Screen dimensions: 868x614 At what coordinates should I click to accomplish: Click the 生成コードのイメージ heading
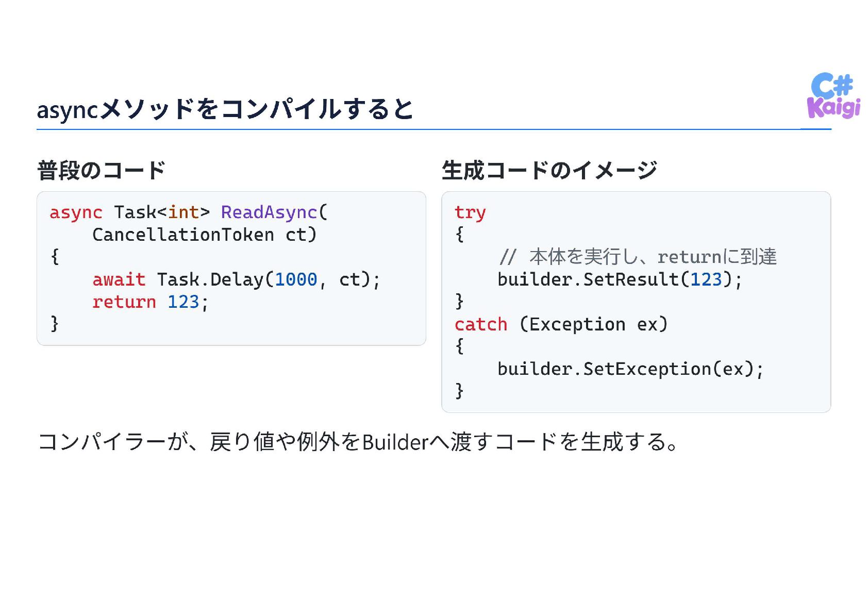tap(549, 171)
